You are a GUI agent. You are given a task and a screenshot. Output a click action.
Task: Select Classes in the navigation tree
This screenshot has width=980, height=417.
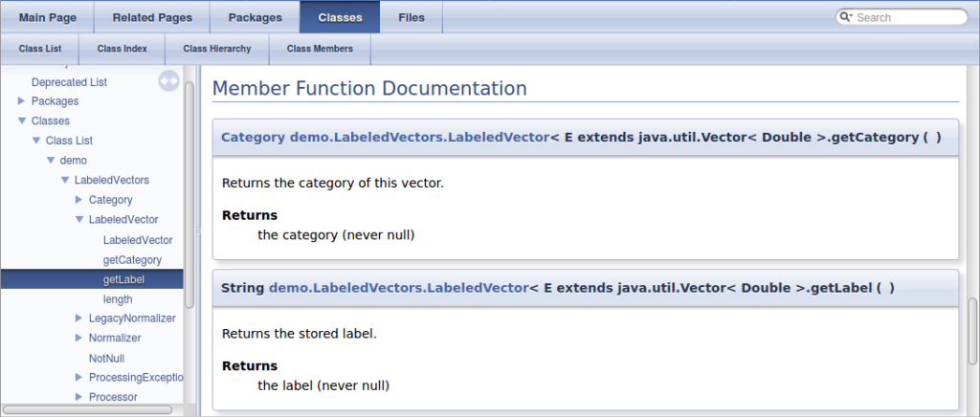click(51, 121)
